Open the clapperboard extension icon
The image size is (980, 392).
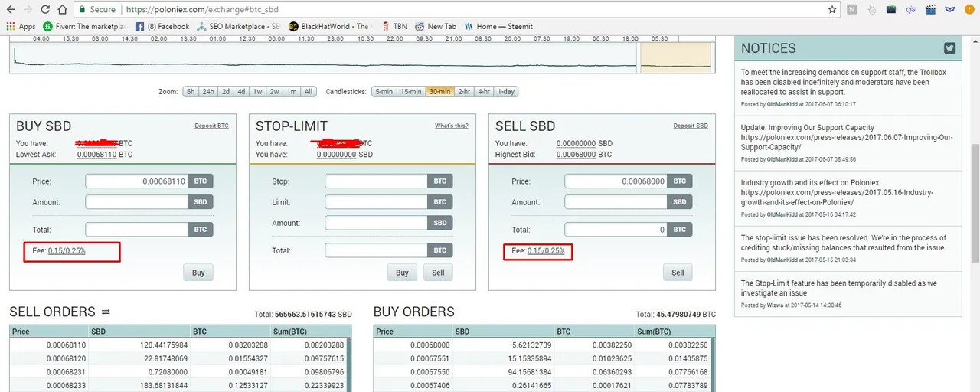coord(930,10)
